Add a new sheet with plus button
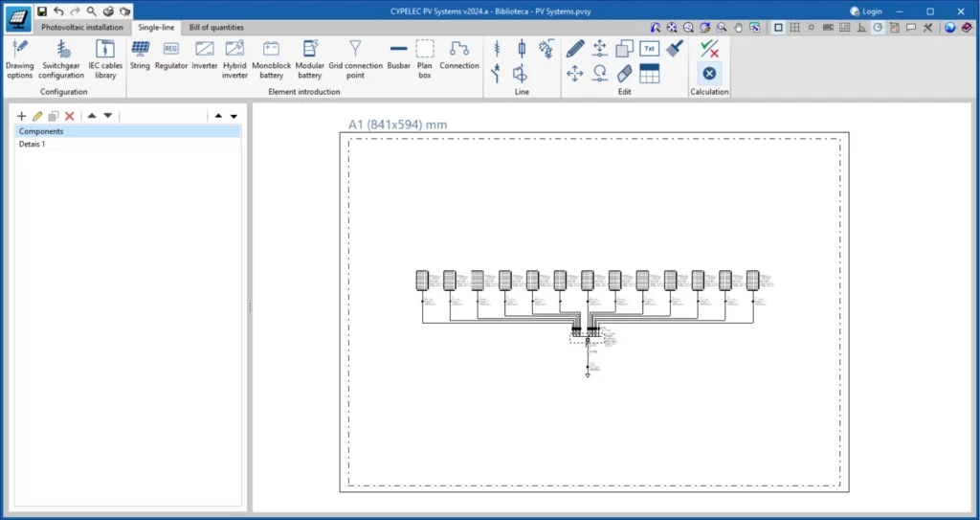The height and width of the screenshot is (520, 980). pos(21,116)
